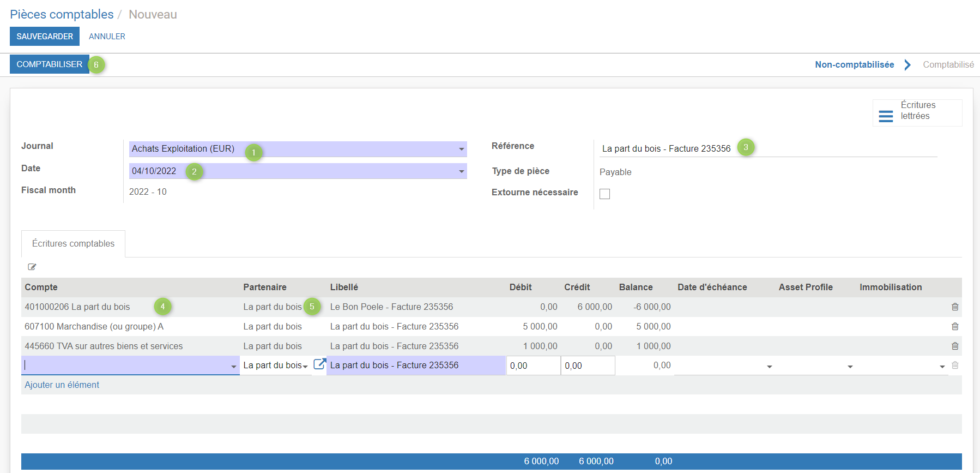Expand the Journal dropdown

point(462,149)
